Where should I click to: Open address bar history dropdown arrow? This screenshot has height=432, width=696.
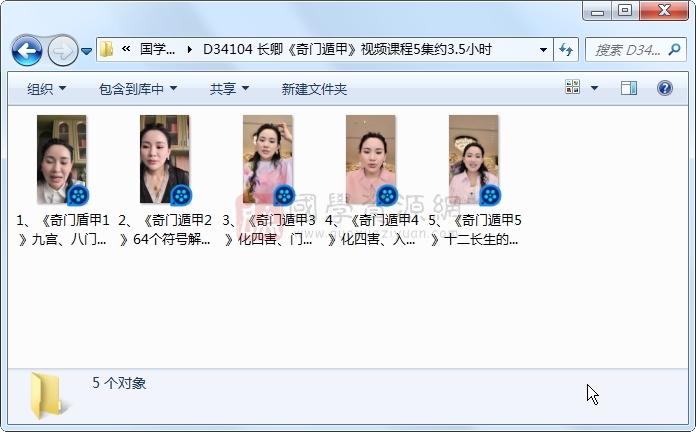click(543, 50)
